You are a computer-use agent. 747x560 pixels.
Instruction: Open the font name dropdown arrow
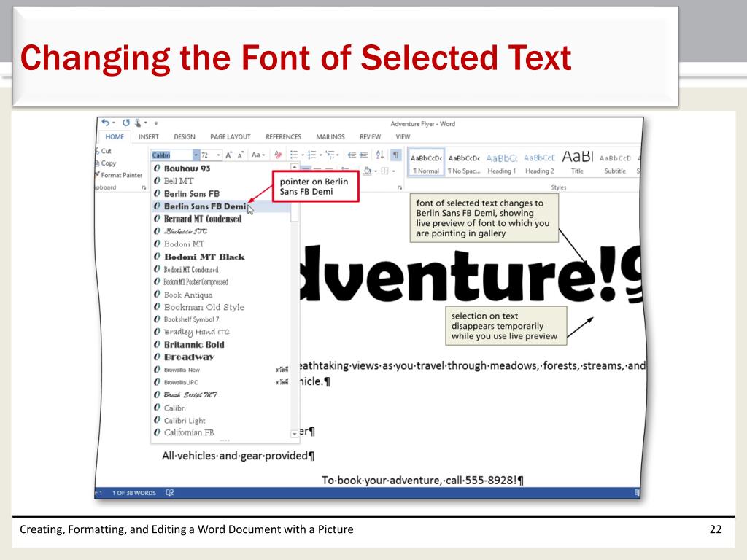coord(196,155)
